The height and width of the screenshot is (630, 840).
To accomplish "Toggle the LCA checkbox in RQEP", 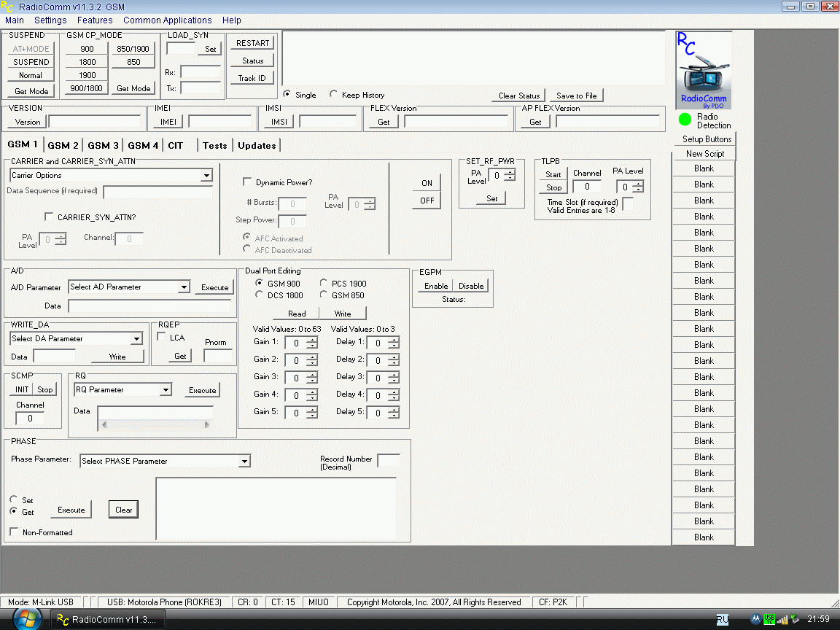I will tap(161, 337).
